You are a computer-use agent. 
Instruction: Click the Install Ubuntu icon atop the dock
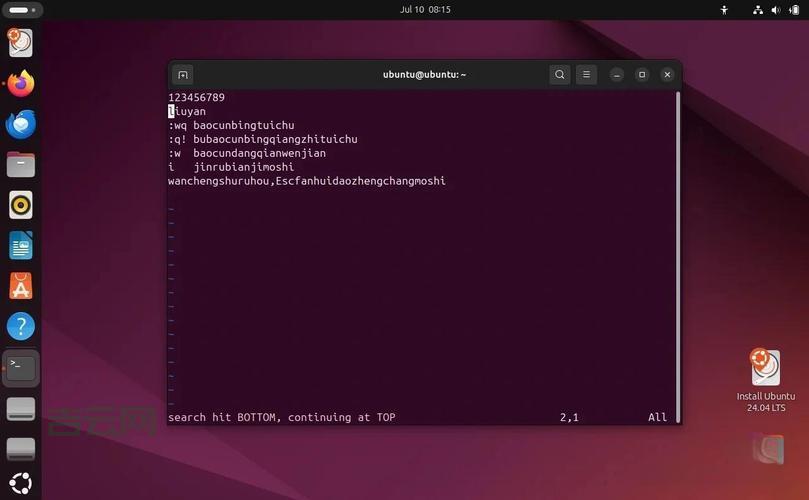[x=20, y=43]
